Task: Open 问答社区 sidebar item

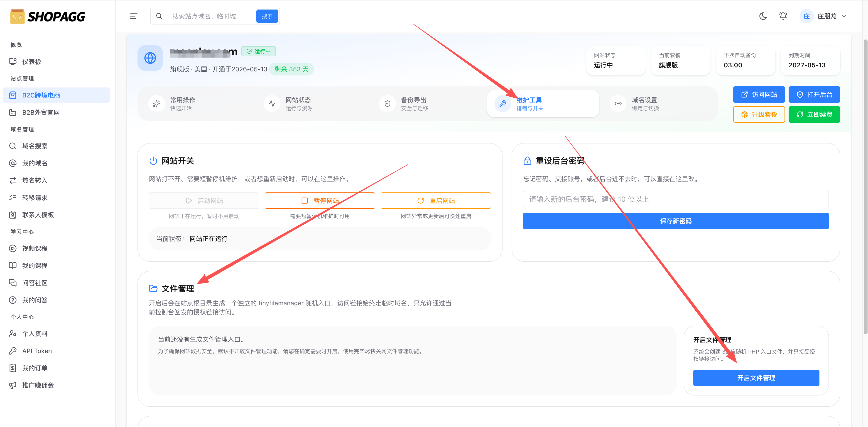Action: point(56,283)
